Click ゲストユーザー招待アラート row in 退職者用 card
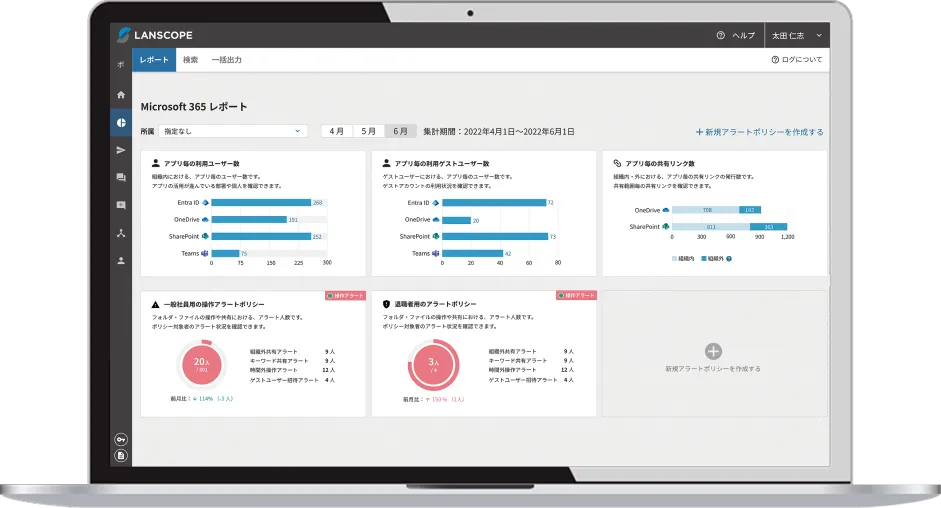Image resolution: width=941 pixels, height=508 pixels. (531, 380)
